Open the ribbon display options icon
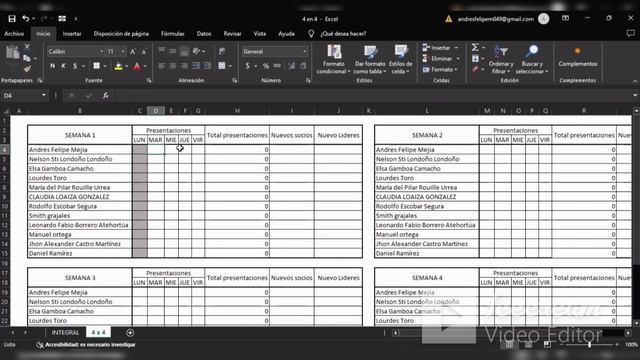Image resolution: width=640 pixels, height=360 pixels. tap(565, 19)
